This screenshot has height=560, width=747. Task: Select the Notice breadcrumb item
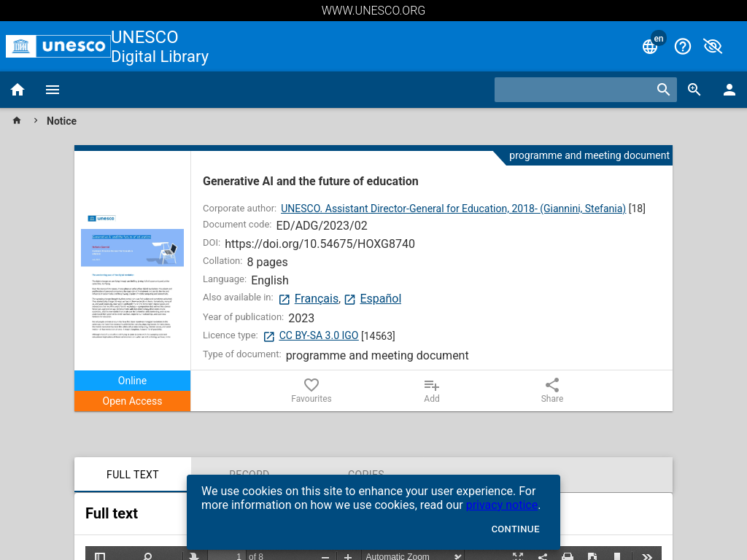[x=61, y=121]
